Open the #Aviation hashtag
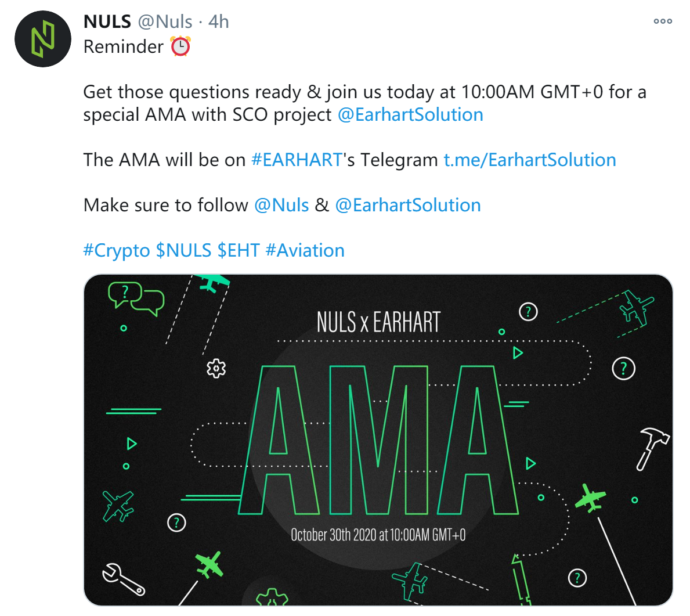690x616 pixels. click(305, 251)
